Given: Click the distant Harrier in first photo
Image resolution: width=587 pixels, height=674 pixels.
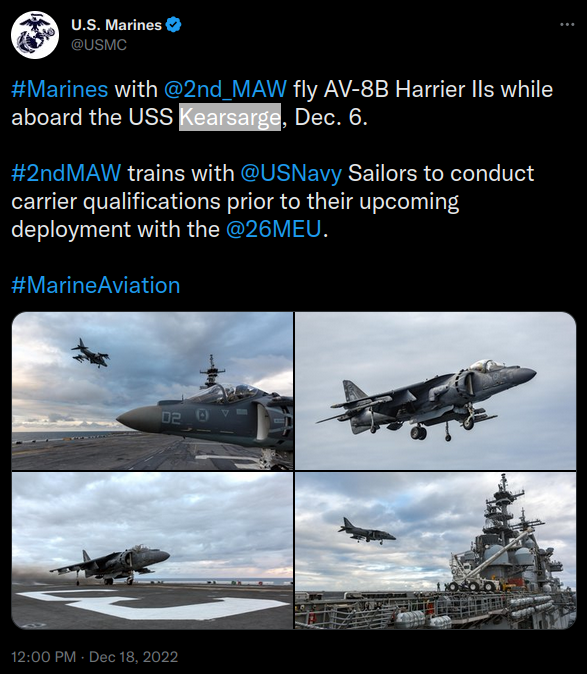Looking at the screenshot, I should coord(90,353).
